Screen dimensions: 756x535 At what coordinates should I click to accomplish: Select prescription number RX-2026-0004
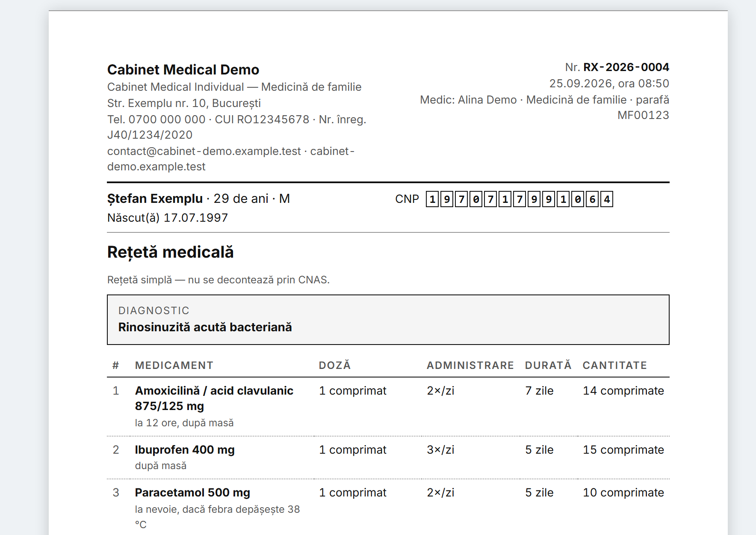(626, 67)
